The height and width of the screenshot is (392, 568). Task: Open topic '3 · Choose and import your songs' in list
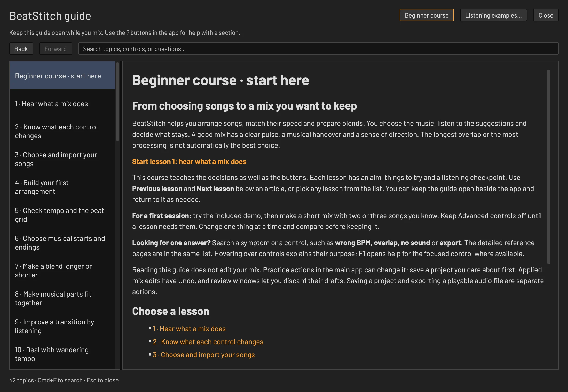(62, 159)
